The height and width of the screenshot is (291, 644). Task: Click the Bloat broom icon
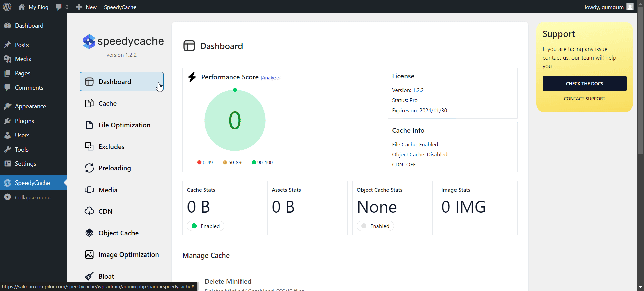point(89,276)
